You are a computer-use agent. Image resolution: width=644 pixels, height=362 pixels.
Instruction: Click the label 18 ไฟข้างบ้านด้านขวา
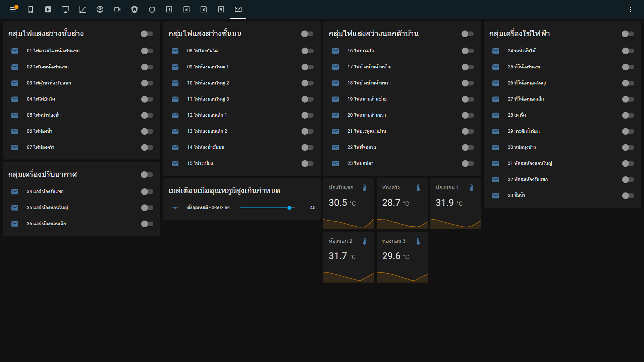(x=369, y=83)
